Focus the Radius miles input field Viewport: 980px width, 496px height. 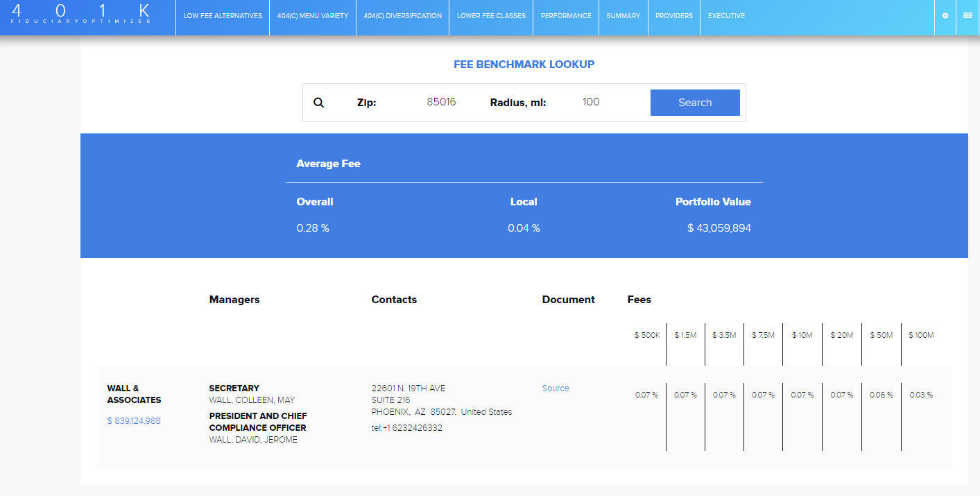coord(591,103)
